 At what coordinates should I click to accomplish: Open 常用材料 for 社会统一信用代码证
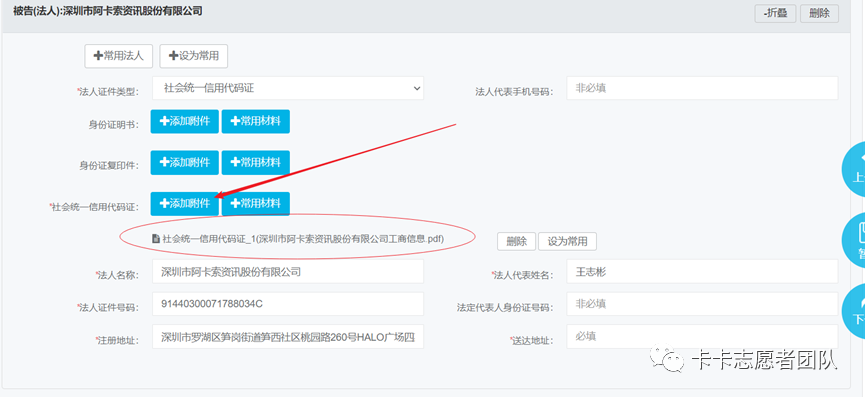pyautogui.click(x=255, y=203)
